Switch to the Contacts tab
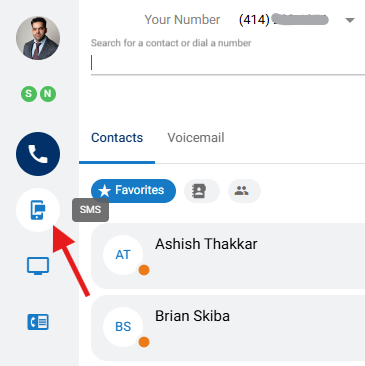Image resolution: width=365 pixels, height=366 pixels. click(117, 138)
